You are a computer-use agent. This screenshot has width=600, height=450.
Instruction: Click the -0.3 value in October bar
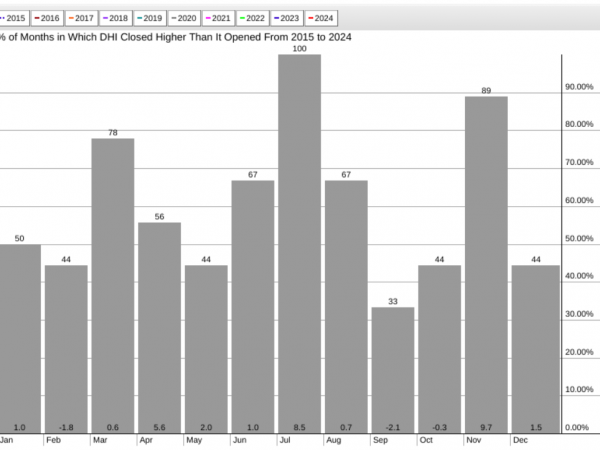[440, 427]
